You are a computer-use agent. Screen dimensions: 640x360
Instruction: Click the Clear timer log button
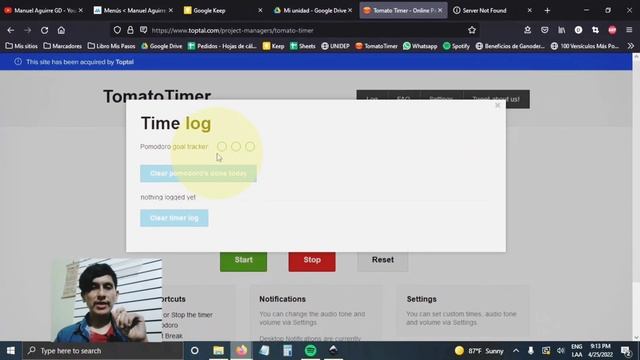coord(174,218)
